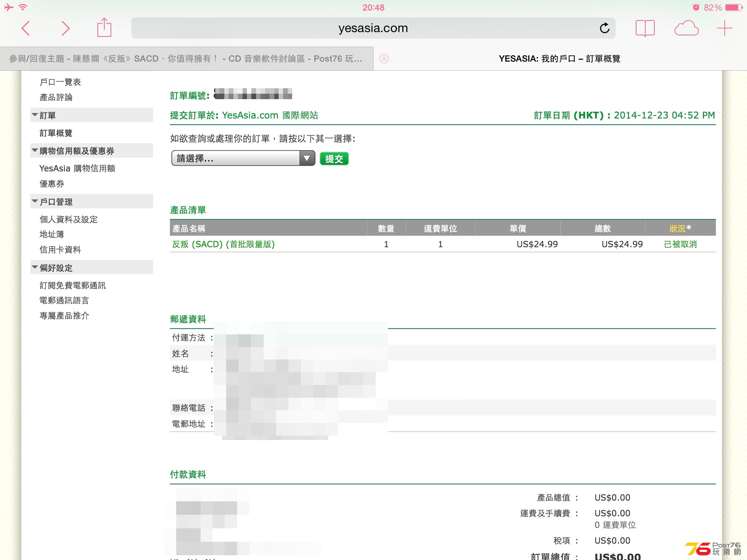This screenshot has width=747, height=560.
Task: Collapse the 戶口管理 sidebar section
Action: tap(92, 201)
